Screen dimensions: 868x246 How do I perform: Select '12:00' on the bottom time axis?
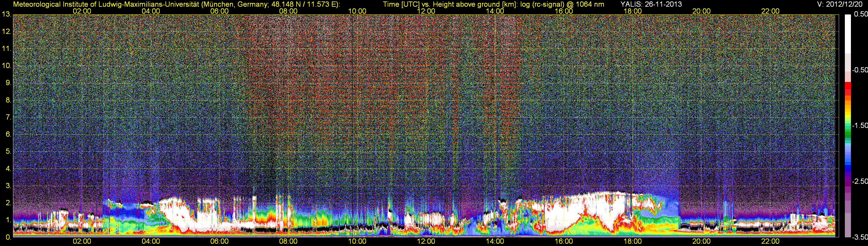click(x=426, y=242)
